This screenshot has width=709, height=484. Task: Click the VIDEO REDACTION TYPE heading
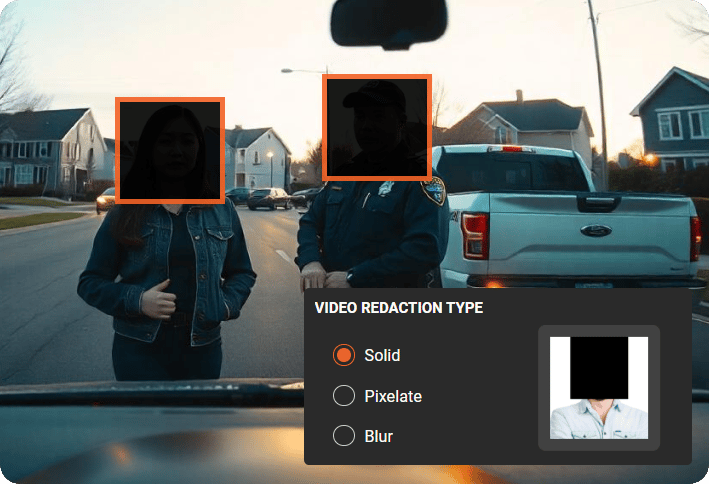point(399,308)
